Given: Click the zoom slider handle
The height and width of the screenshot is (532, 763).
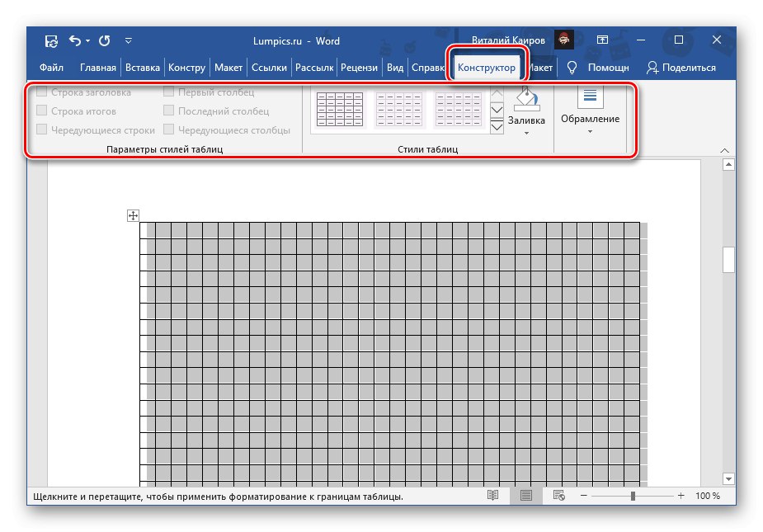Looking at the screenshot, I should tap(633, 496).
